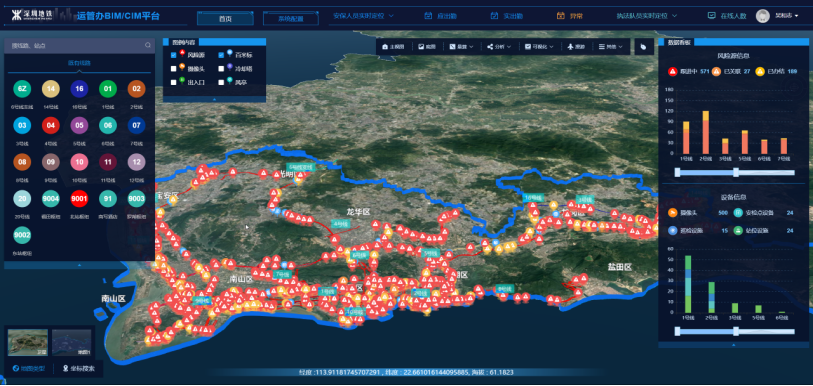Expand the 可视化 dropdown menu
813x386 pixels.
(539, 47)
